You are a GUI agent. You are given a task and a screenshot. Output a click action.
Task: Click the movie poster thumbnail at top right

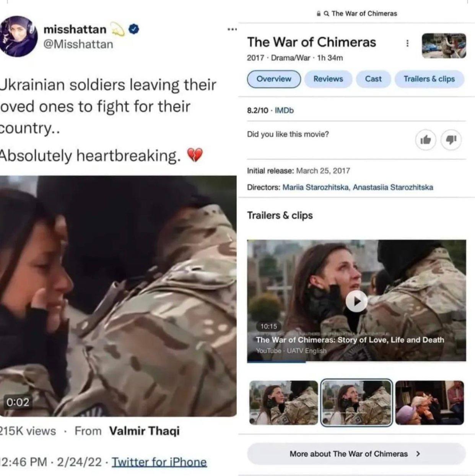444,45
